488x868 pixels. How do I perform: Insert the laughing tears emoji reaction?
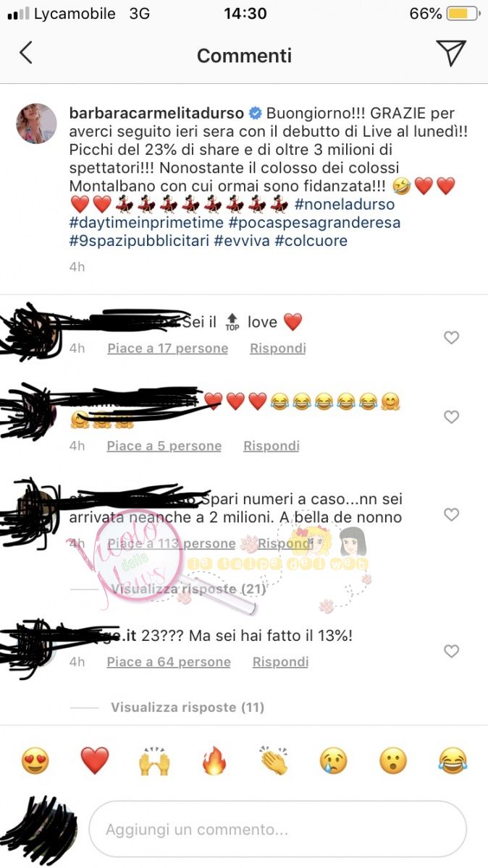tap(453, 761)
